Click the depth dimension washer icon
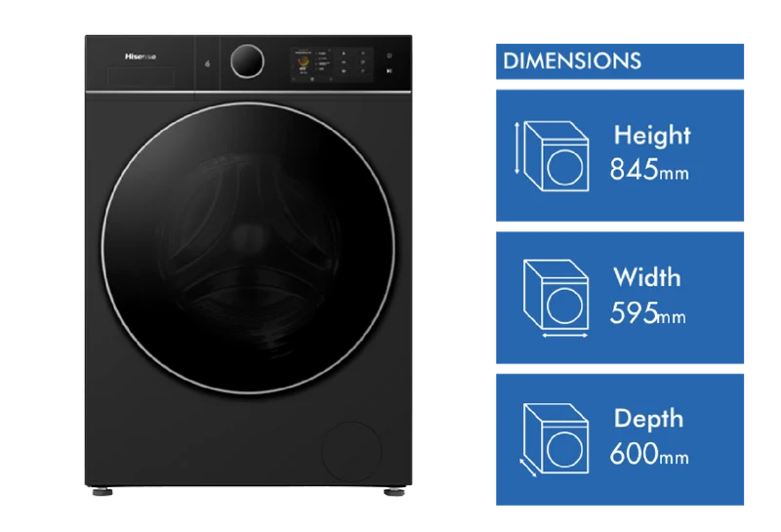Viewport: 781px width, 532px height. click(554, 440)
